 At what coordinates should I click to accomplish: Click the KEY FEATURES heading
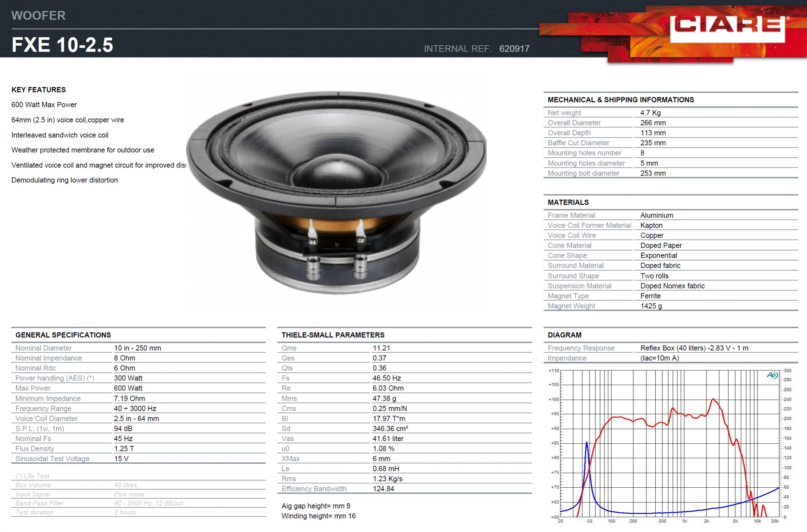pyautogui.click(x=38, y=90)
